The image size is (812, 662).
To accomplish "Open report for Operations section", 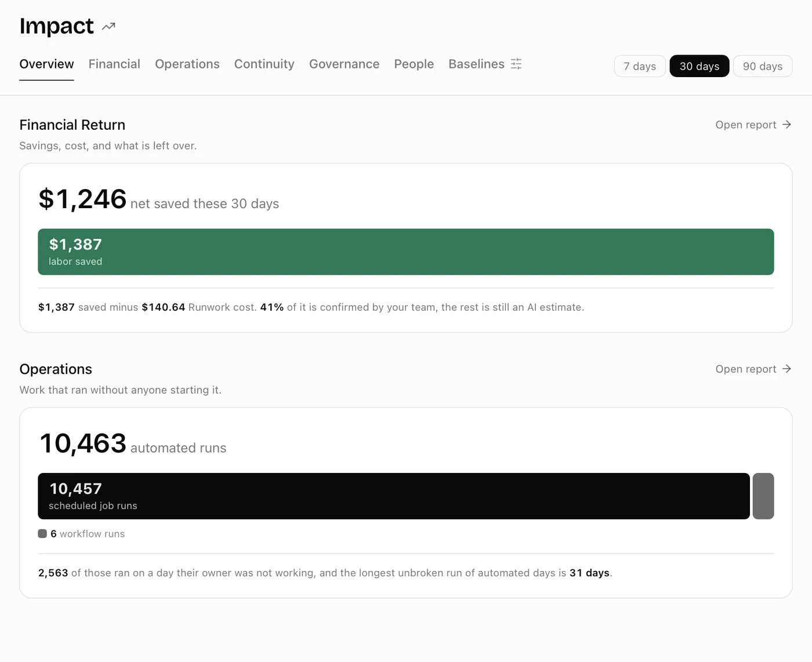I will [x=753, y=369].
